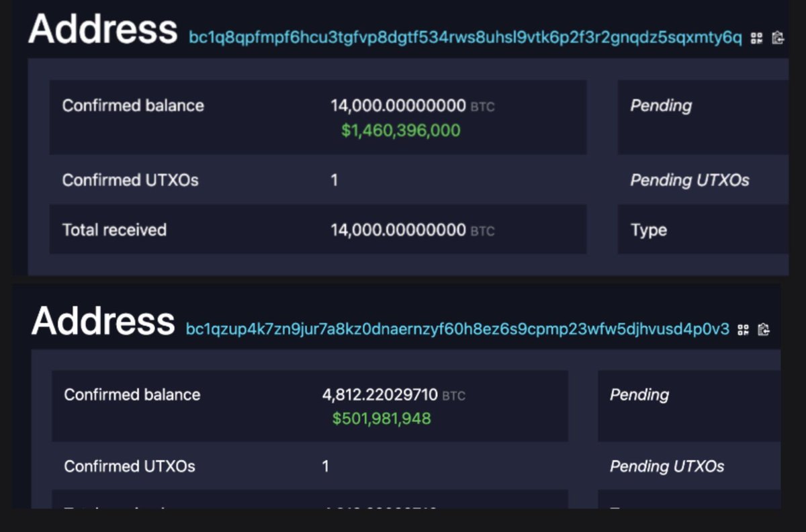Open the bc1qzup4k7zn9jur address link
The height and width of the screenshot is (532, 806).
[457, 329]
